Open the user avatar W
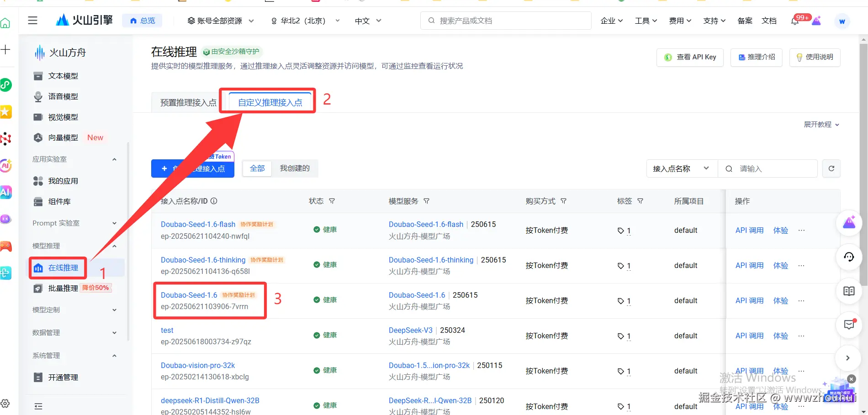868x415 pixels. point(842,21)
